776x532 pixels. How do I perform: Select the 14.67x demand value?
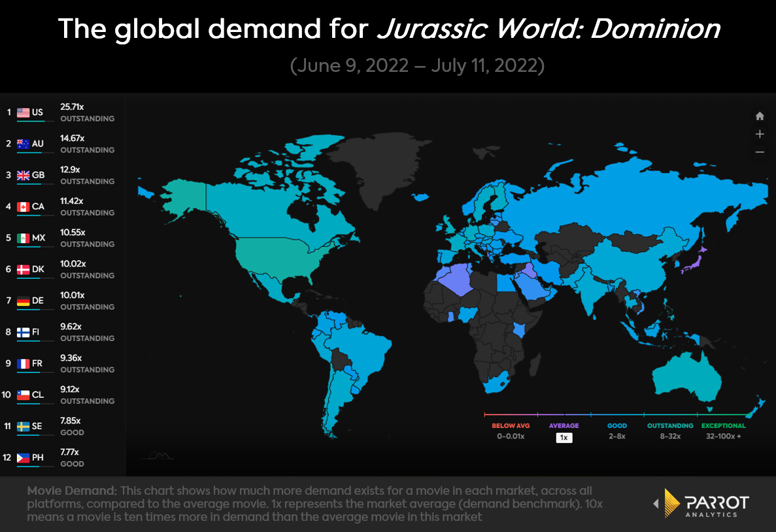tap(73, 138)
